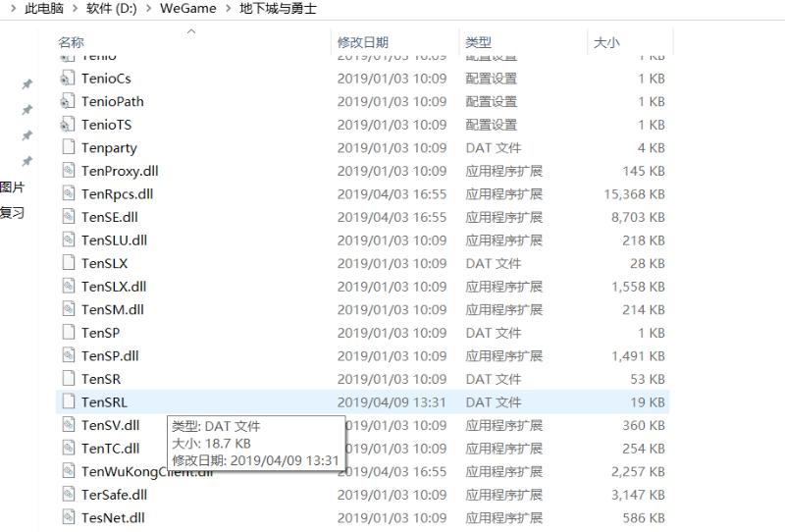Click the TenSE.dll file icon

click(68, 217)
